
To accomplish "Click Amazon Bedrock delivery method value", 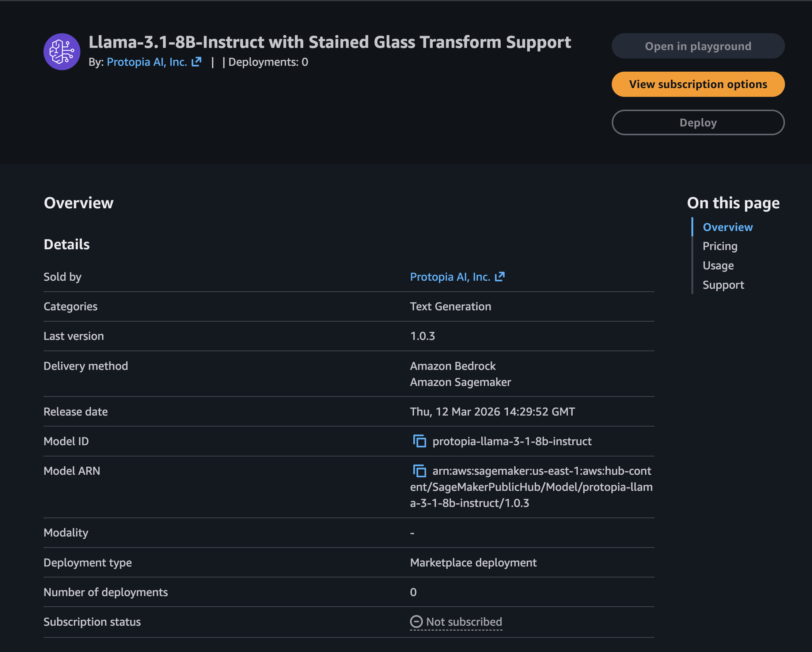I will point(453,366).
